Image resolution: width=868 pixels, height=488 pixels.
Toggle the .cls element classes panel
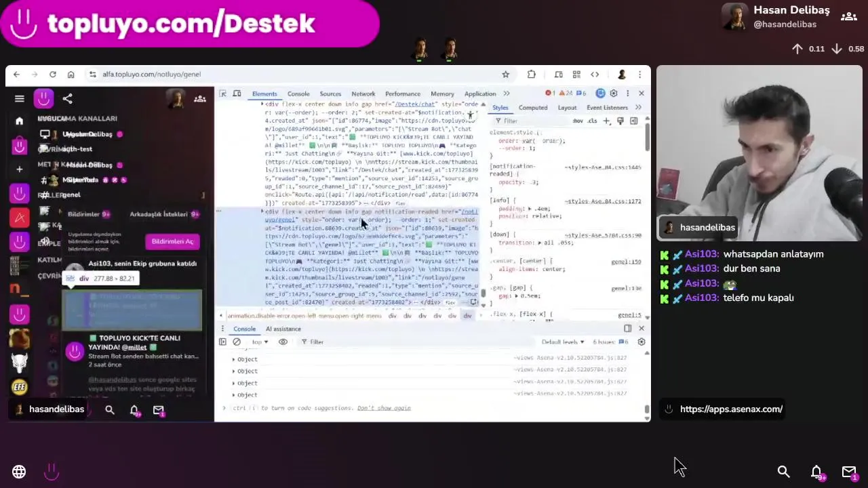click(592, 121)
